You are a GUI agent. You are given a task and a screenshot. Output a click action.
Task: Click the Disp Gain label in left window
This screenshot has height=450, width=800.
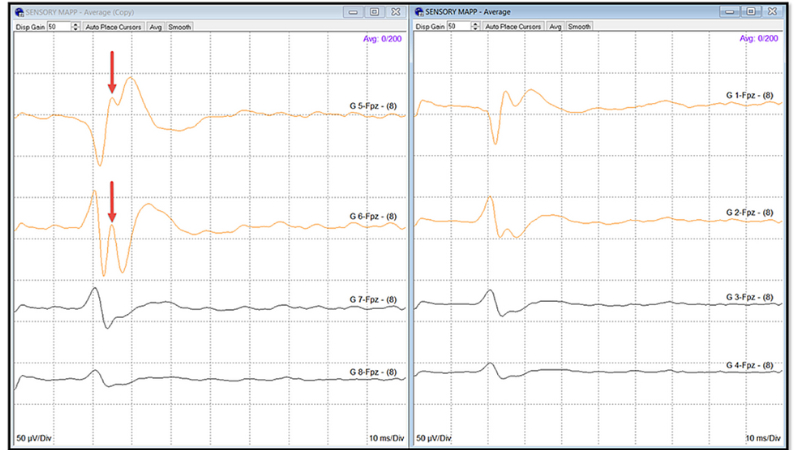31,27
